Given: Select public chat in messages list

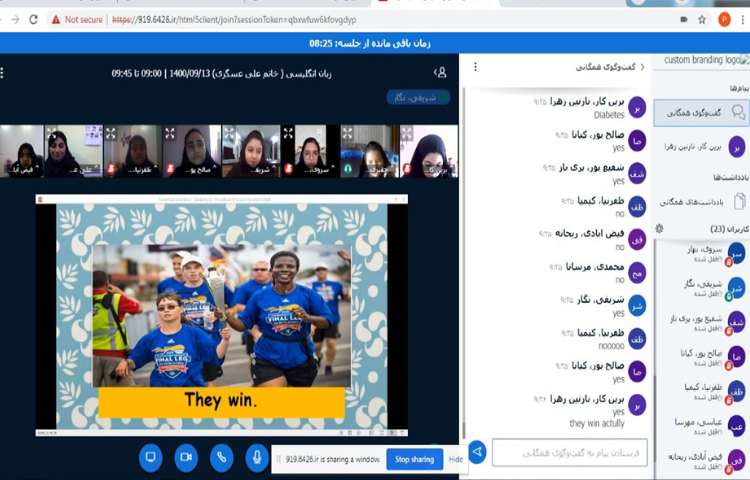Looking at the screenshot, I should tap(701, 113).
